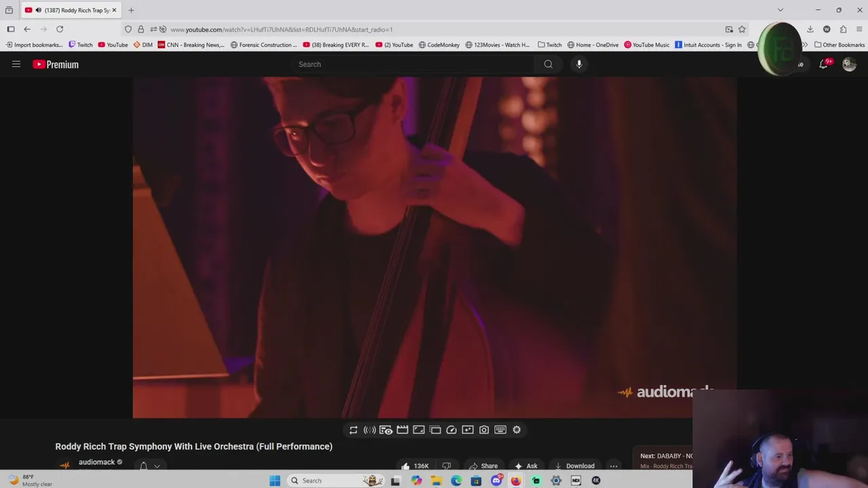868x488 pixels.
Task: Focus the YouTube search box
Action: [x=414, y=64]
